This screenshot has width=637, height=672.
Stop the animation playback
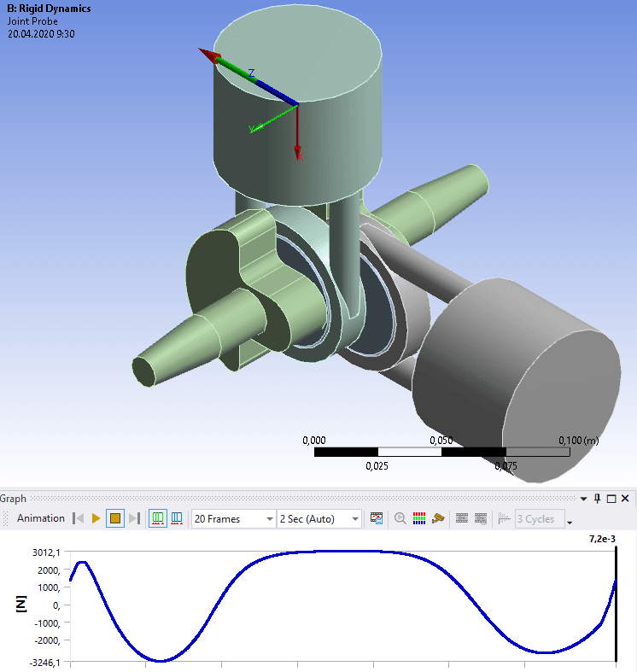[x=115, y=518]
